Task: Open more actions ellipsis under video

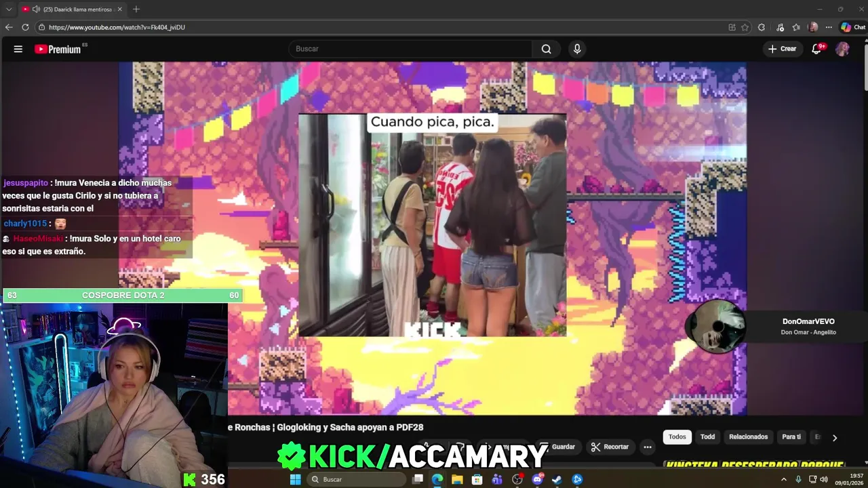Action: 648,447
